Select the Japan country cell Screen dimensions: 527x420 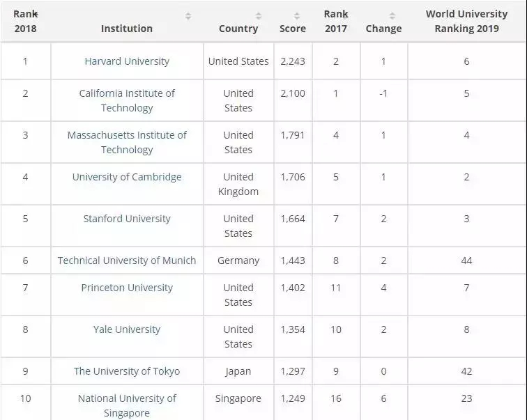click(x=238, y=371)
